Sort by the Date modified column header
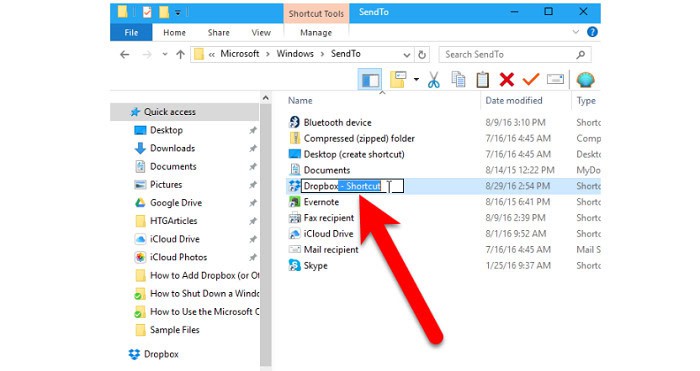The width and height of the screenshot is (700, 371). (x=514, y=100)
